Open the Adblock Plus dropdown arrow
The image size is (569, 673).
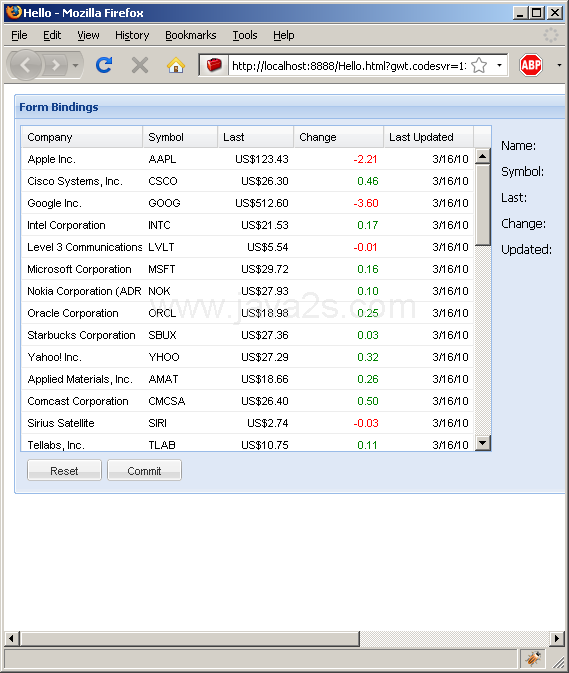point(559,65)
